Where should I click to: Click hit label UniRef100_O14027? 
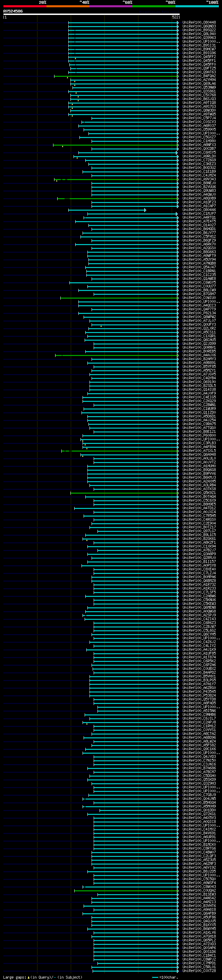click(199, 225)
